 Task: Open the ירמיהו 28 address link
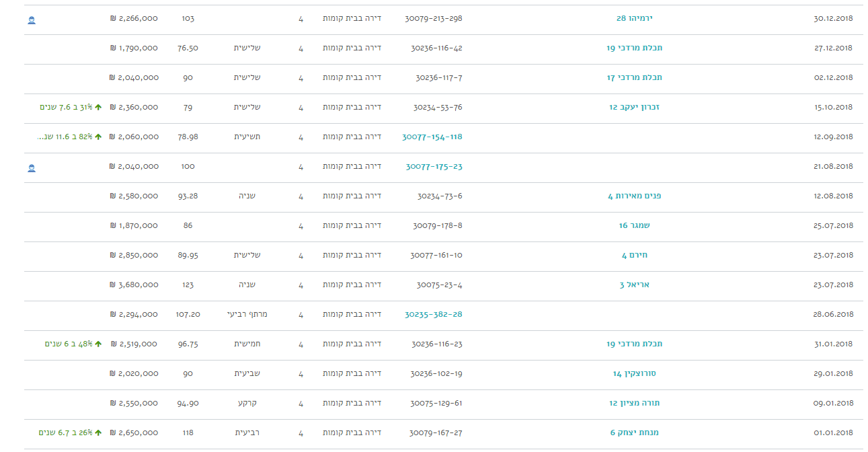click(634, 19)
